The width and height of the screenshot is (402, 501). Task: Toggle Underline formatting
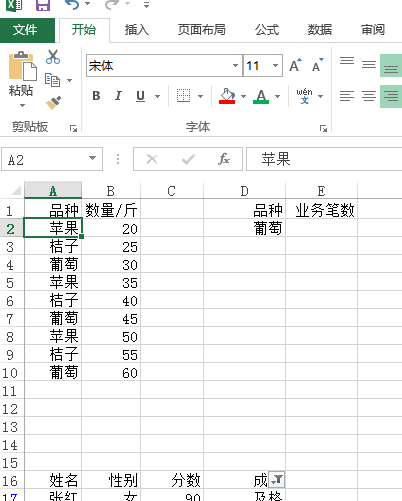(140, 96)
